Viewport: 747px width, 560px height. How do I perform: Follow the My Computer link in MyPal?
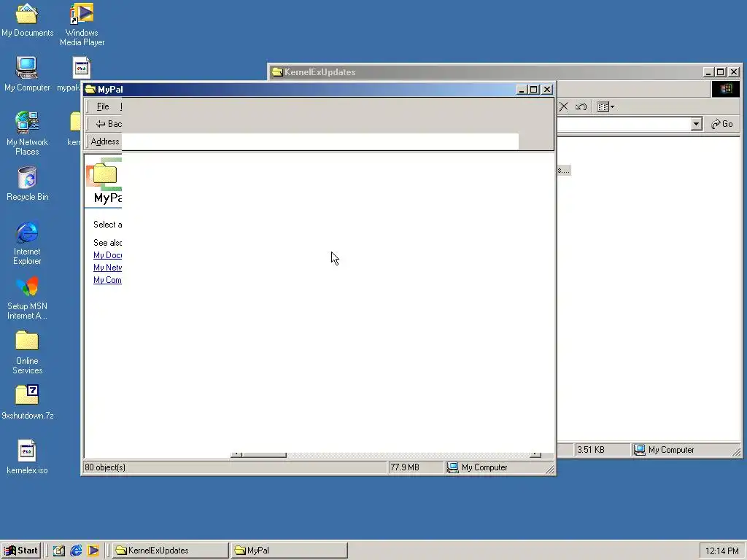(108, 280)
